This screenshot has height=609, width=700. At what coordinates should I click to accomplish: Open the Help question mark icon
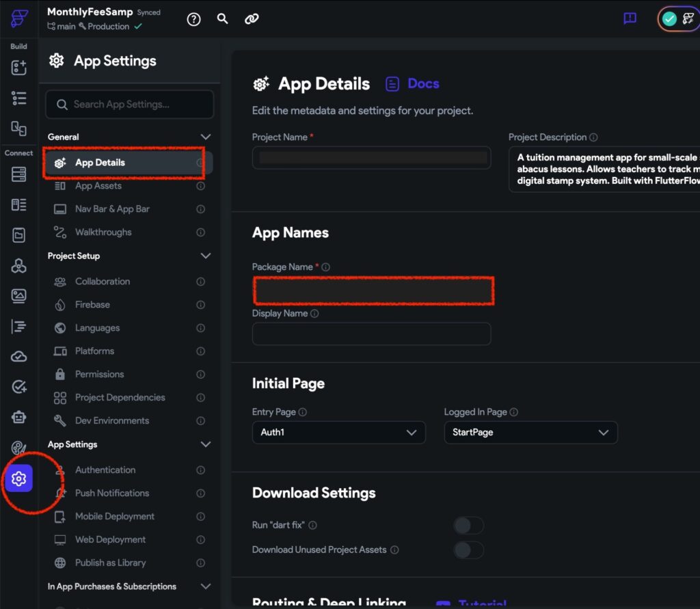(193, 19)
